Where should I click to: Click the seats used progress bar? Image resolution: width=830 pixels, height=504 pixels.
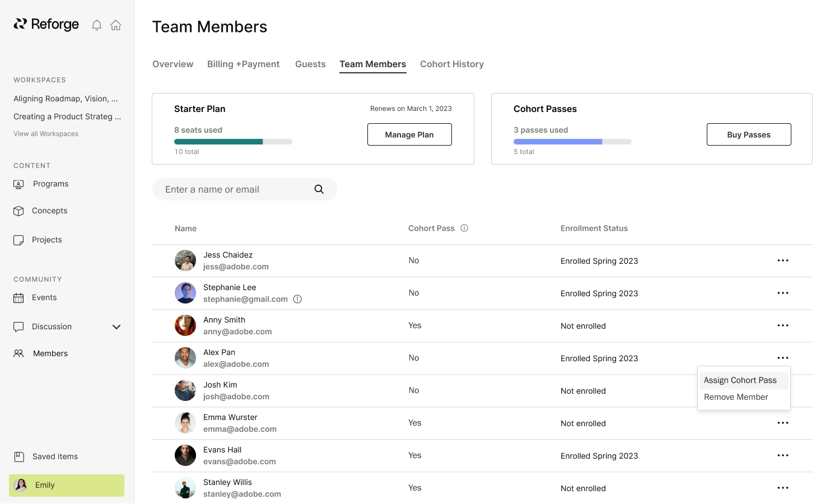[x=233, y=142]
